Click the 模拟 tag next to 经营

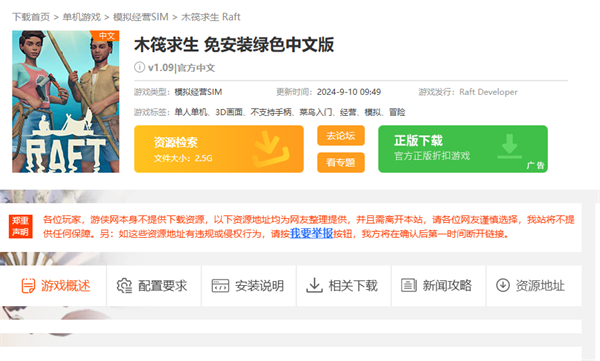[373, 112]
